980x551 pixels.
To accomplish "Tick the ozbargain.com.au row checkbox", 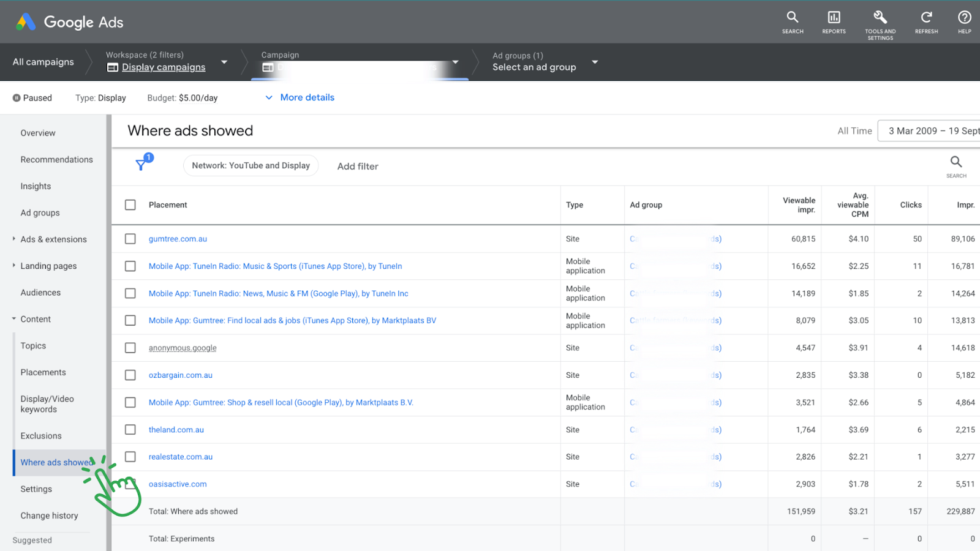I will [130, 375].
